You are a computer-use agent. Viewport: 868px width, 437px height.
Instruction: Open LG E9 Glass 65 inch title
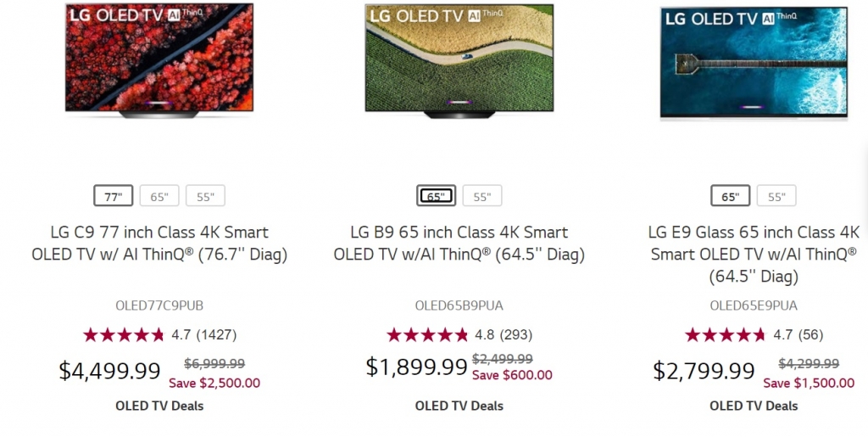pyautogui.click(x=754, y=254)
